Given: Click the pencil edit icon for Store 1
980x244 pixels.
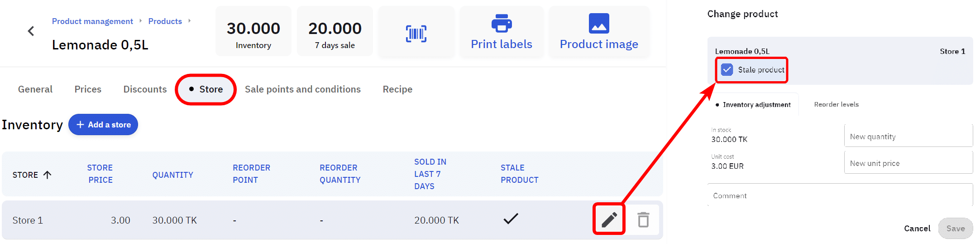Looking at the screenshot, I should point(609,220).
